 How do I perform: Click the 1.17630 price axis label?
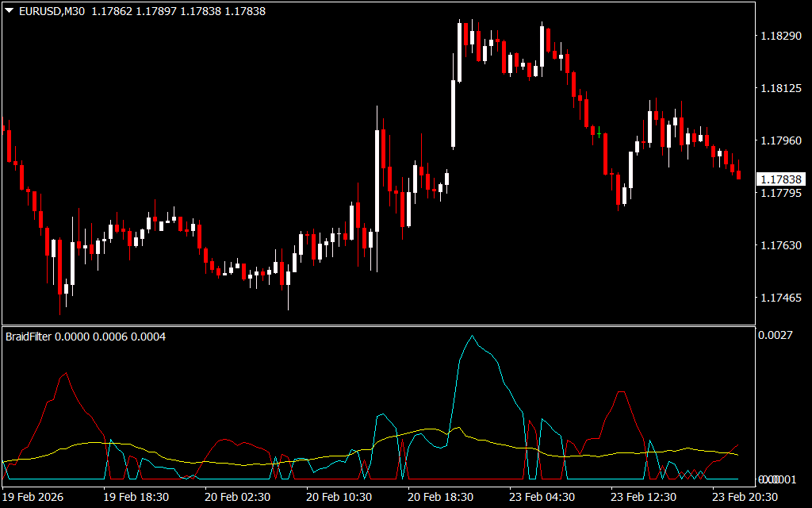(x=780, y=245)
